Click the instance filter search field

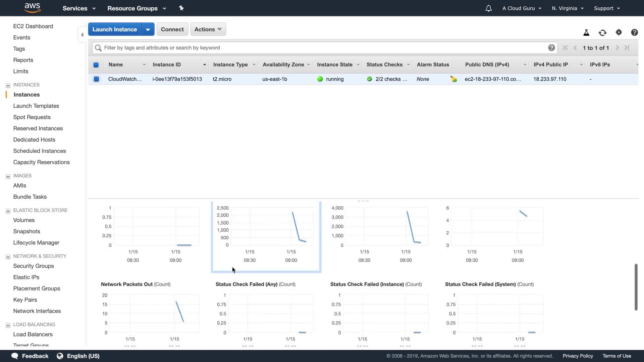pos(322,48)
